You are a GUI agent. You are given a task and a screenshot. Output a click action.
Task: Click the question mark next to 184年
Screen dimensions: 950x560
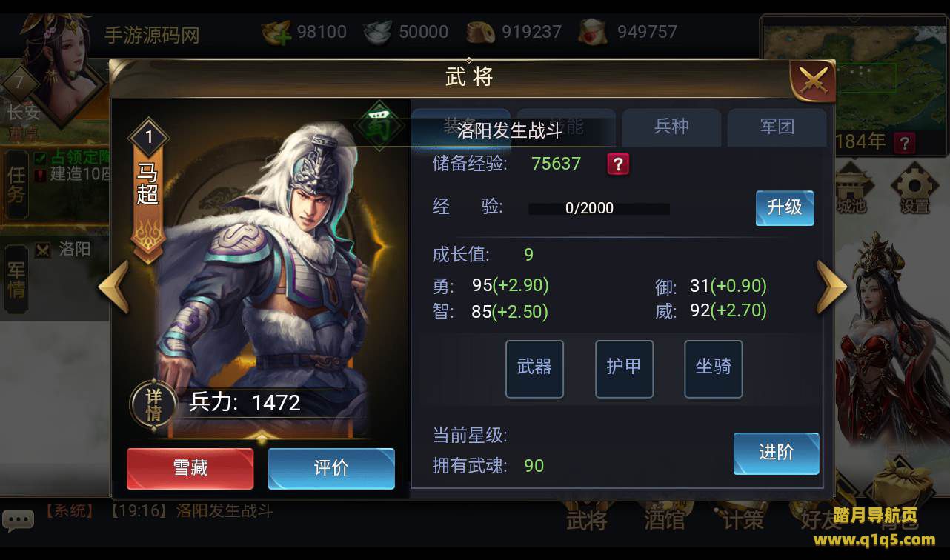click(904, 142)
